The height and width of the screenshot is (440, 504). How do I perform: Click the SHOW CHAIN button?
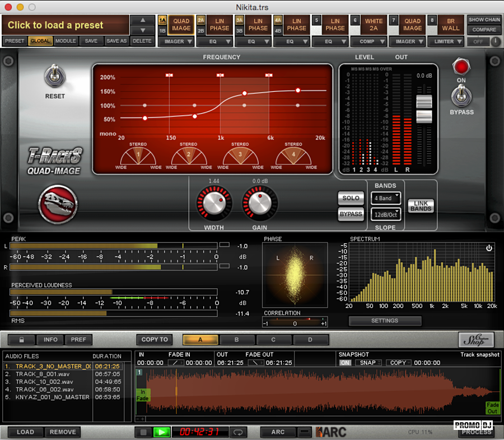pos(484,20)
